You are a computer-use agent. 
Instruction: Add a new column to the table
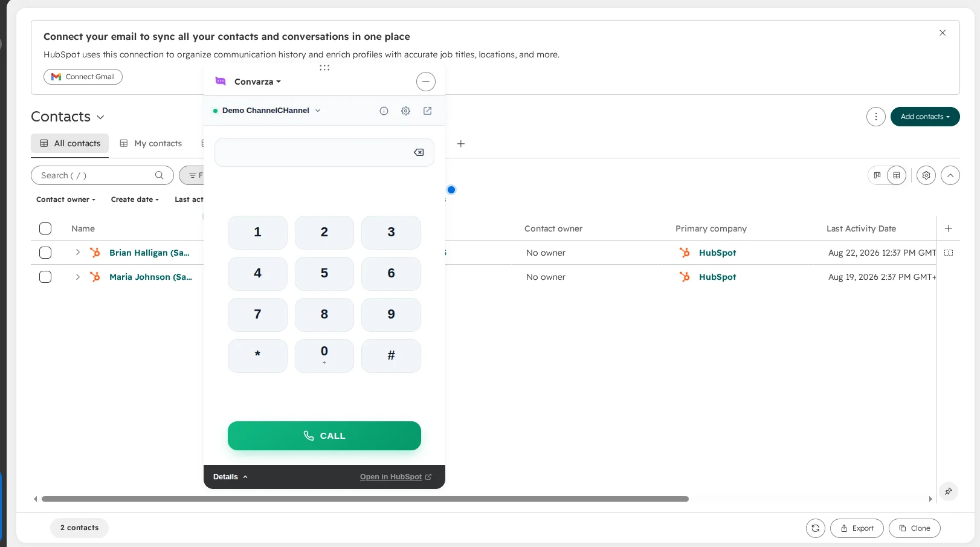pyautogui.click(x=949, y=228)
